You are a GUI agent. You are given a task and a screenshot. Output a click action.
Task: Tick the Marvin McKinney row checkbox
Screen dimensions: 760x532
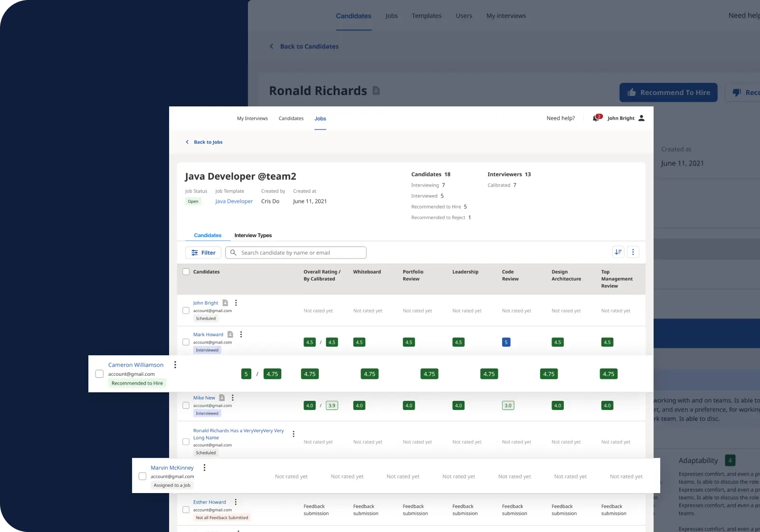pos(142,476)
